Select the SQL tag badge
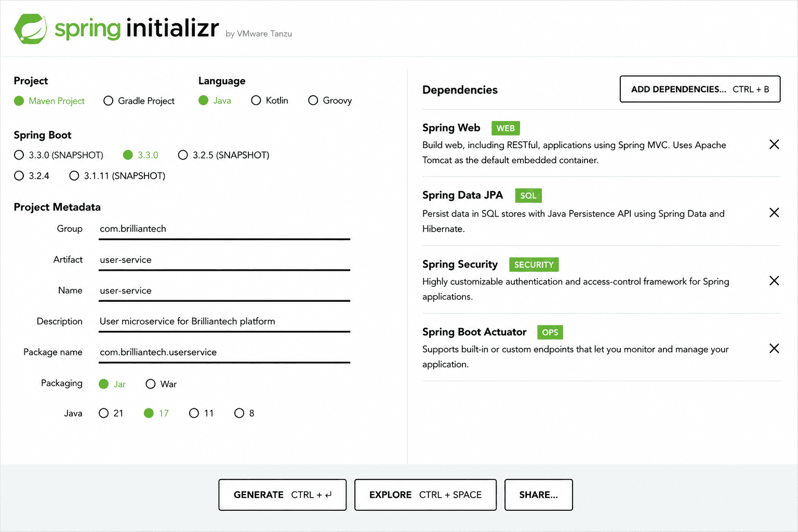The height and width of the screenshot is (532, 798). [528, 196]
